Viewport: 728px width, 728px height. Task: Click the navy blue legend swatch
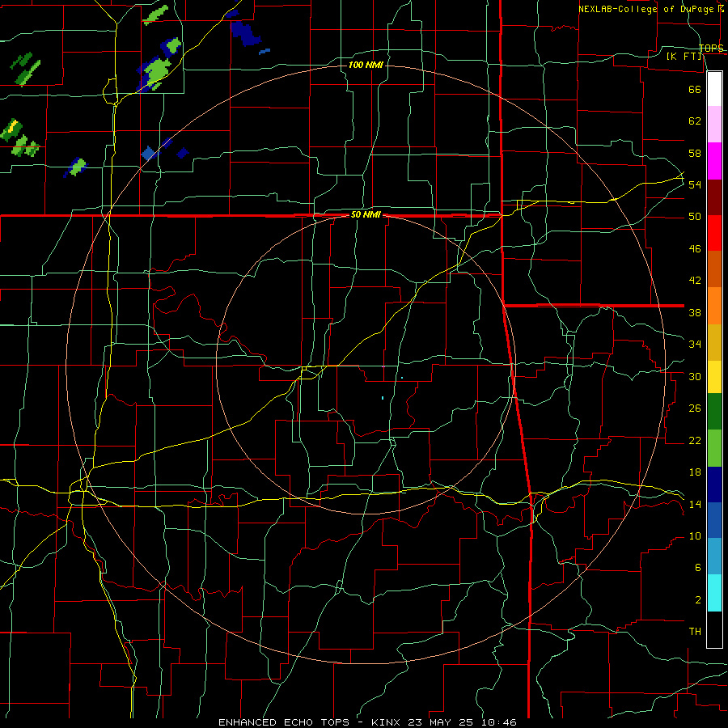tap(714, 485)
